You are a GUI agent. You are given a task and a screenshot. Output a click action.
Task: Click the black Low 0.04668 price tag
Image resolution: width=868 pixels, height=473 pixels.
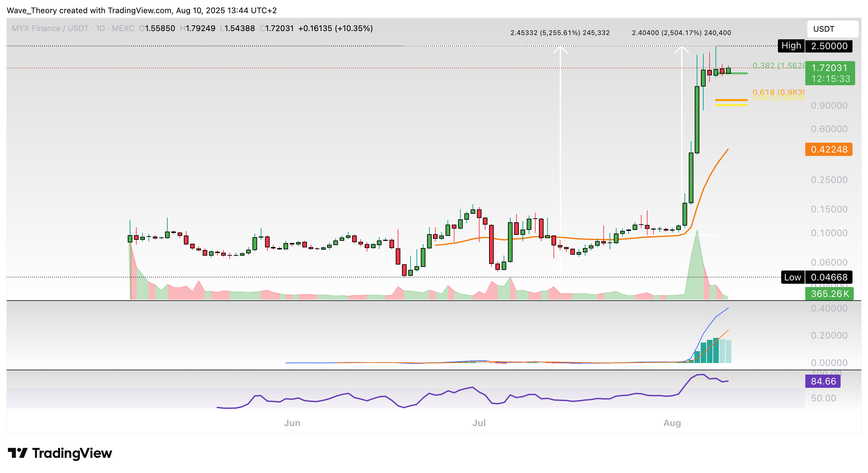(816, 277)
